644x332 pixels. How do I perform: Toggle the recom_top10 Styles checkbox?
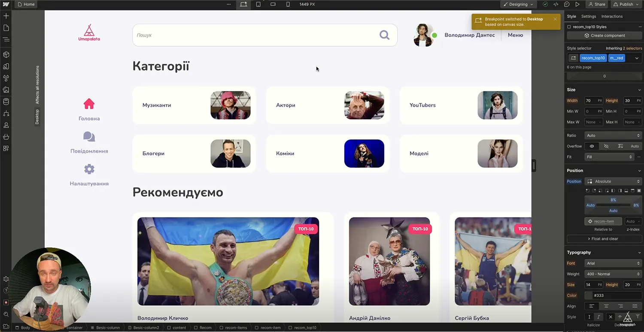coord(569,27)
